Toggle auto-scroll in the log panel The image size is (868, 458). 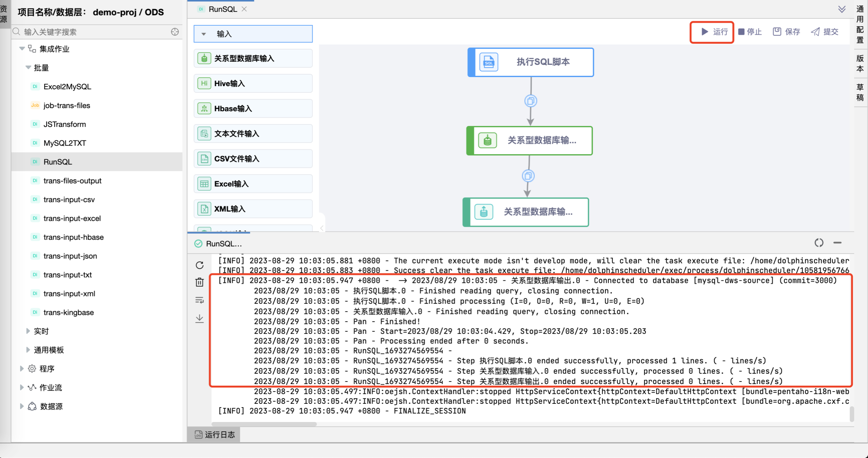click(x=200, y=300)
